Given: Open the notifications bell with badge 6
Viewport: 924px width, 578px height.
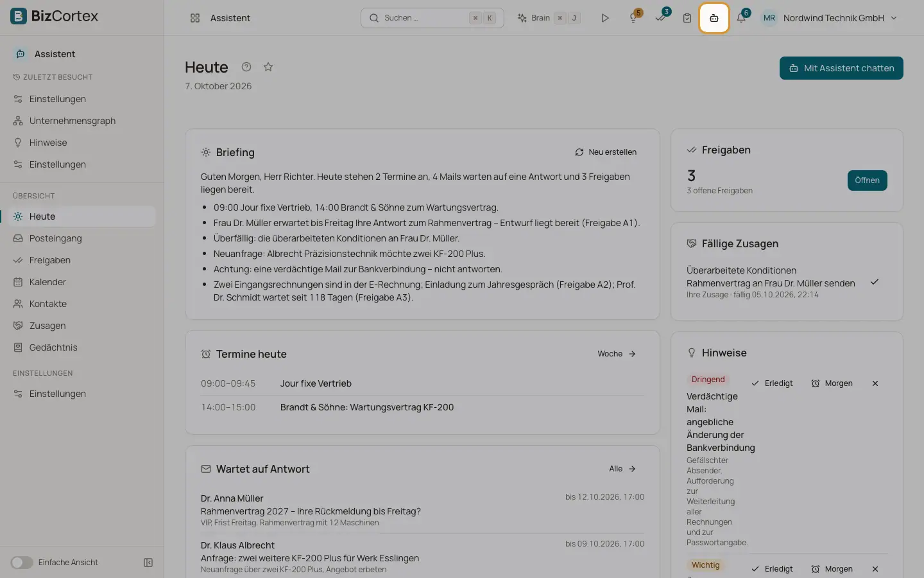Looking at the screenshot, I should tap(741, 18).
